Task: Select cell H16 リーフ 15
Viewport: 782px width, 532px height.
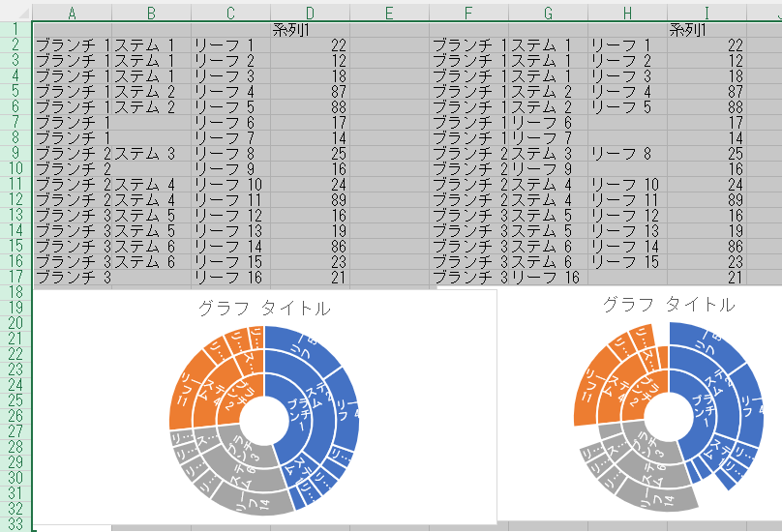Action: click(627, 262)
